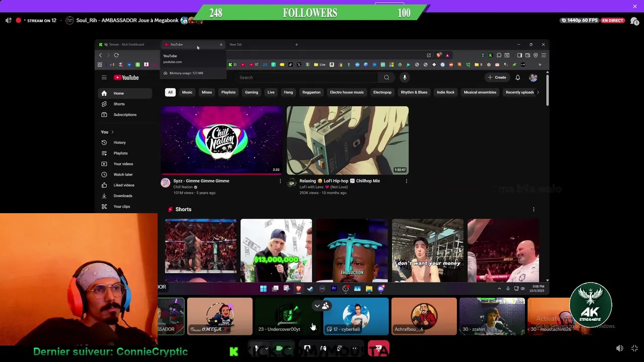Exit fullscreen on the stream player
The image size is (644, 362).
click(634, 348)
